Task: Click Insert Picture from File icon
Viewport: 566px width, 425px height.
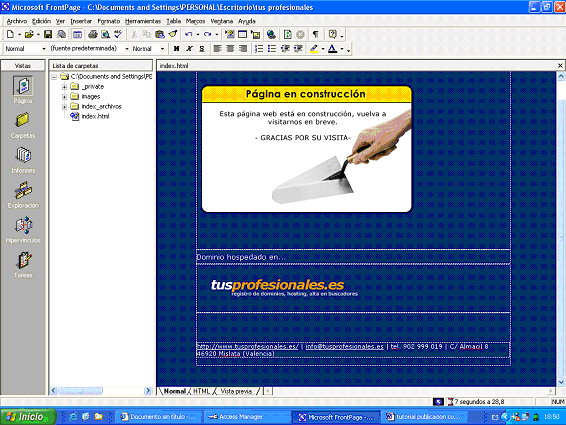Action: point(256,34)
